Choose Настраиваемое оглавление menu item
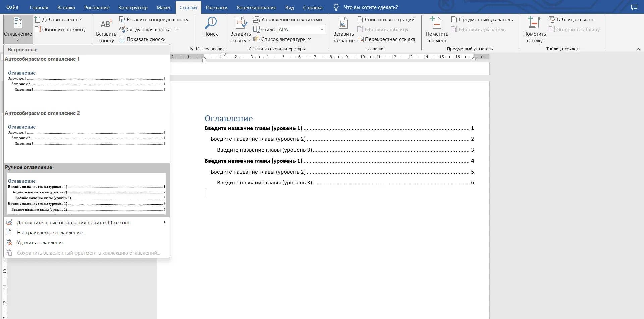Image resolution: width=644 pixels, height=319 pixels. click(x=87, y=233)
